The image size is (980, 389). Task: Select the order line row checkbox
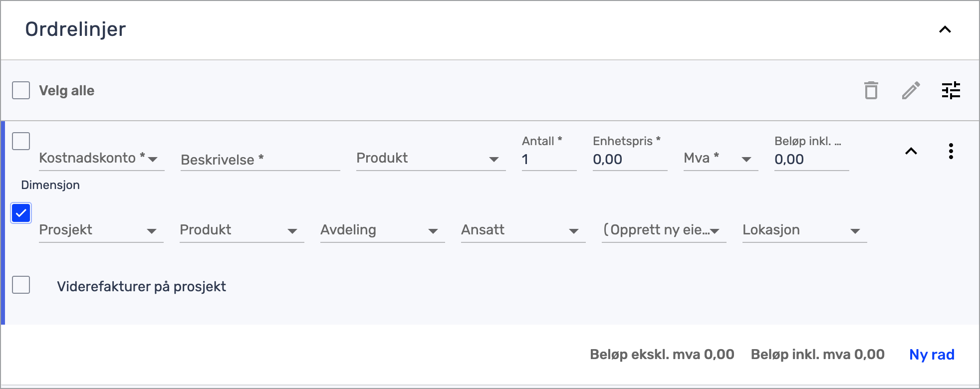(x=21, y=141)
